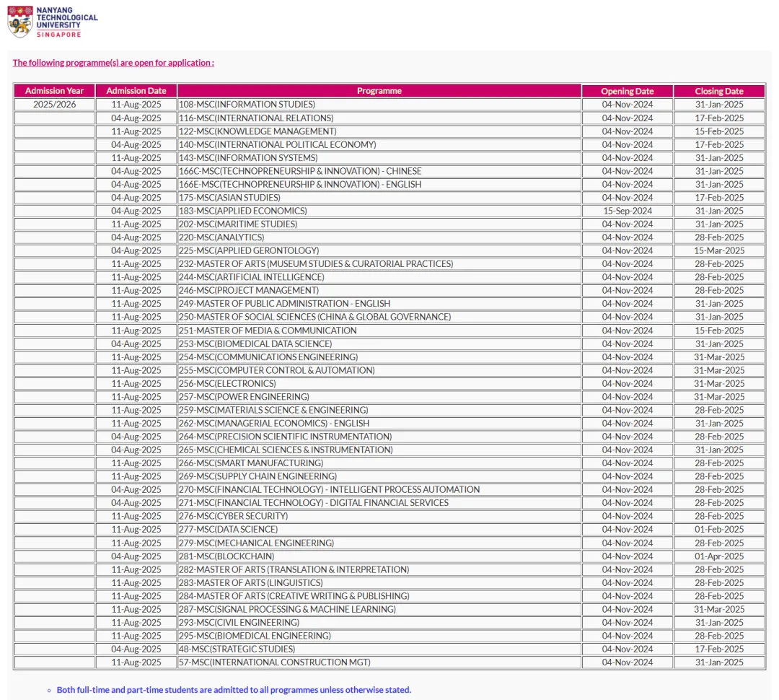Select 293-MSC(Civil Engineering) programme

(x=239, y=622)
